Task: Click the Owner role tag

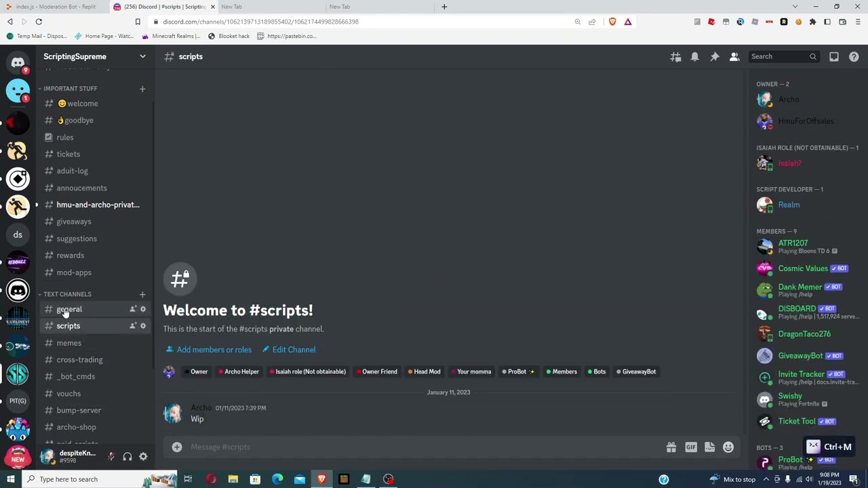Action: [x=196, y=371]
